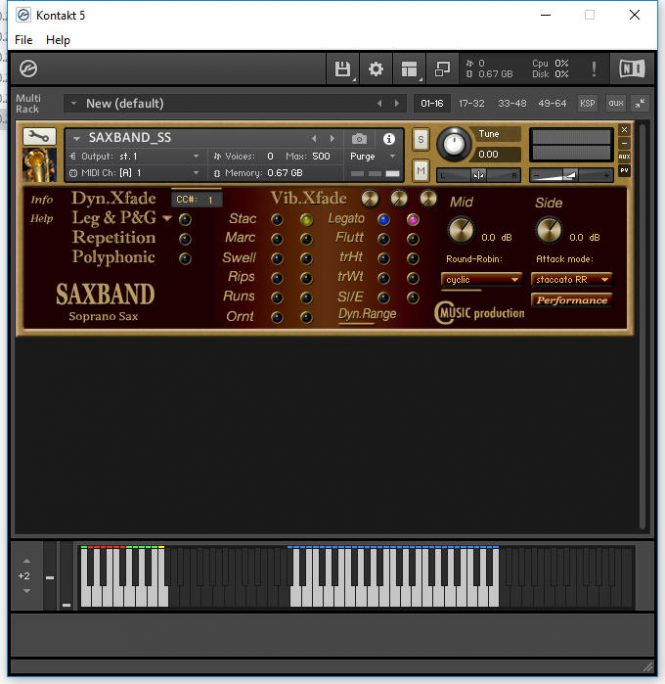This screenshot has width=665, height=684.
Task: Open the options gear icon
Action: pyautogui.click(x=376, y=69)
